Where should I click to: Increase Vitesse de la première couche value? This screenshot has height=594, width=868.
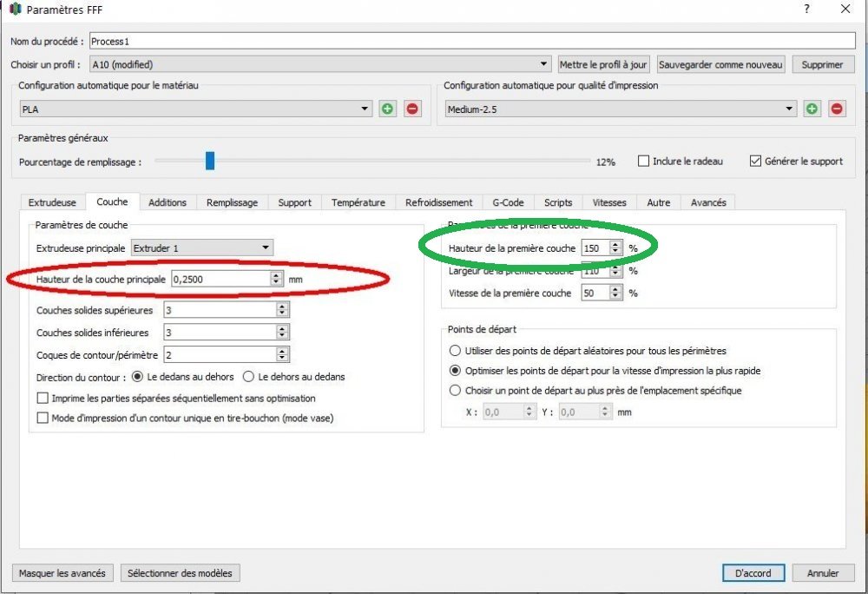[615, 289]
